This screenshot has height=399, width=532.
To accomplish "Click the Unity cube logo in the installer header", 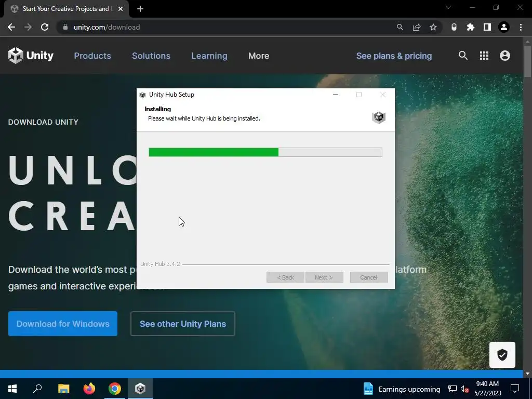I will (x=379, y=117).
